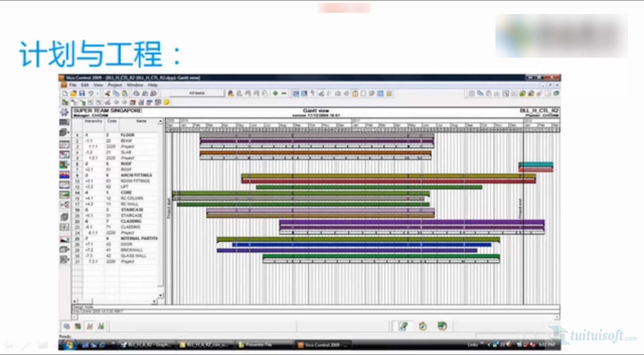
Task: Click the yellow note icon in second toolbar
Action: [x=166, y=102]
